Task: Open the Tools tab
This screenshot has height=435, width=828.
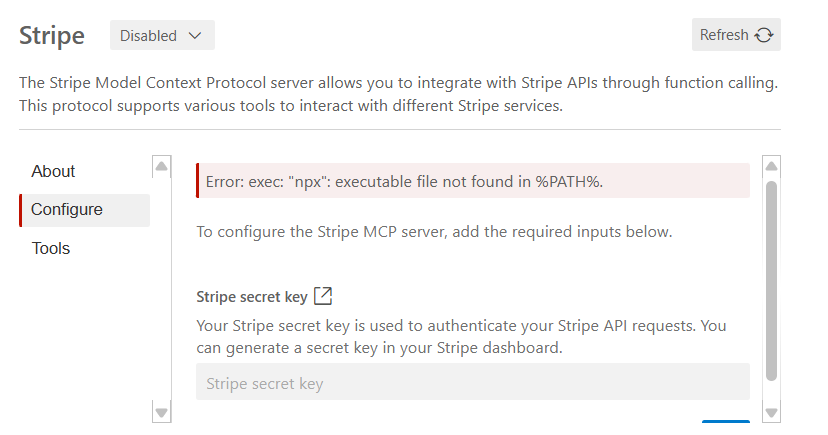Action: [x=51, y=248]
